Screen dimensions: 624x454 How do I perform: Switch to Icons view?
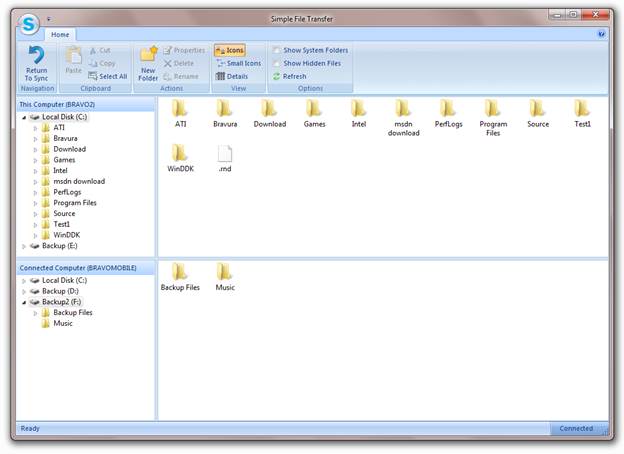tap(230, 50)
